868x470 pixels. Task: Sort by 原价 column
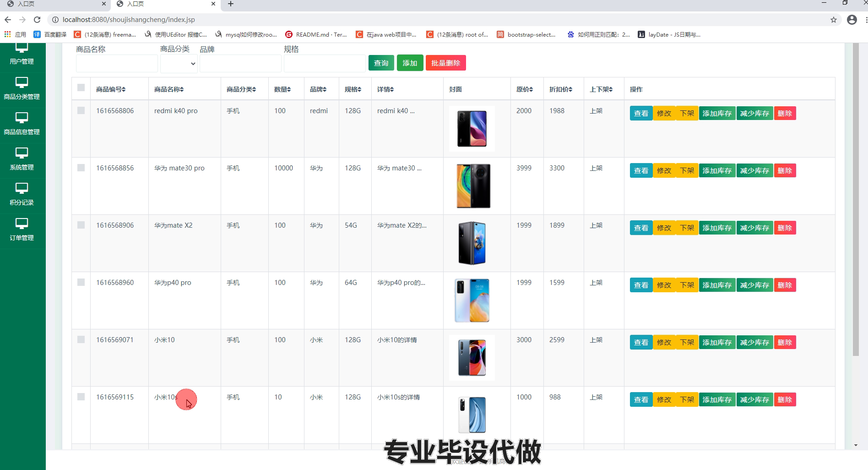[525, 89]
